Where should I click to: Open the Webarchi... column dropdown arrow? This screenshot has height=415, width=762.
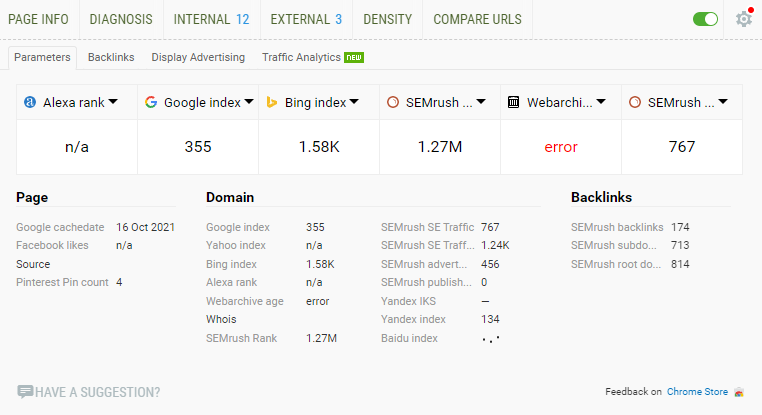601,102
